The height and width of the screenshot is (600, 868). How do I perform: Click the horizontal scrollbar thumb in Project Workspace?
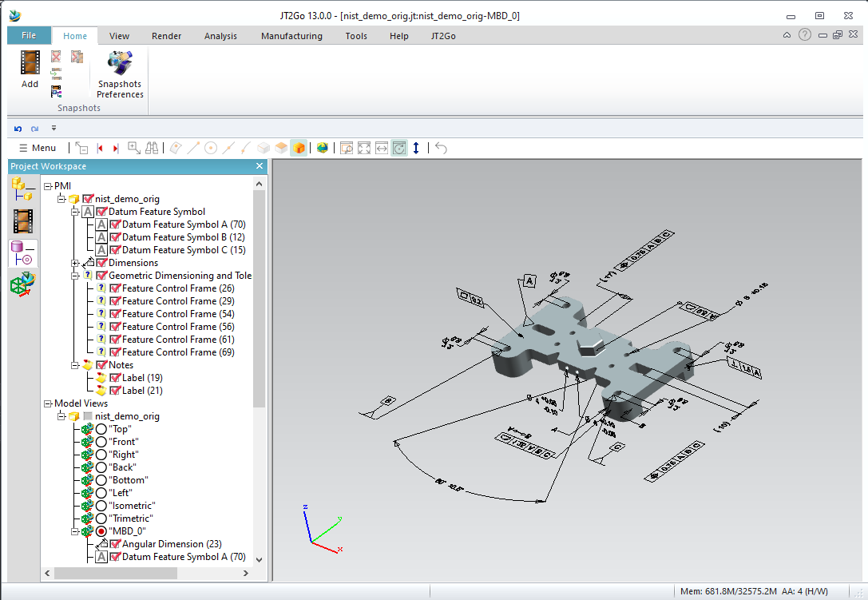pyautogui.click(x=116, y=574)
